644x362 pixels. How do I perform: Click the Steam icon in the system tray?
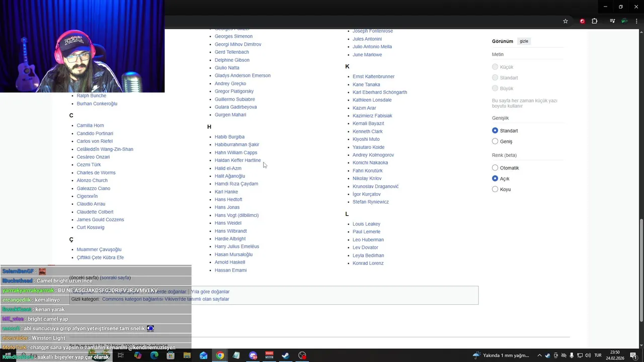tap(547, 355)
